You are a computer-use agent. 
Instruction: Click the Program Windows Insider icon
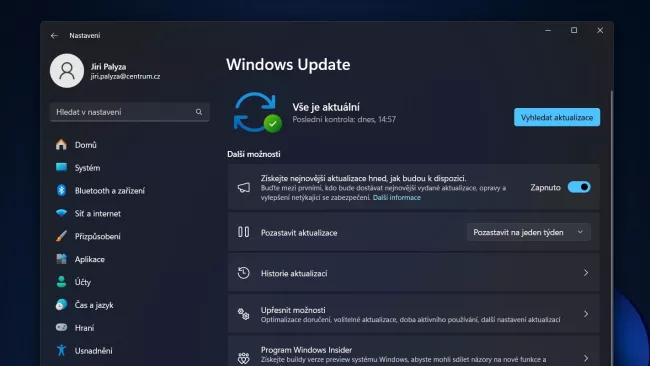(244, 358)
